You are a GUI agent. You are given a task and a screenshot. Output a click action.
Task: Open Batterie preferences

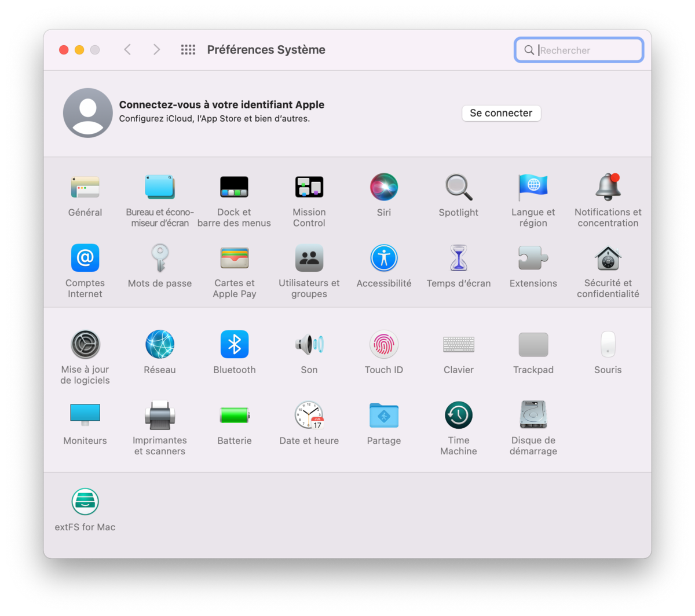click(234, 415)
